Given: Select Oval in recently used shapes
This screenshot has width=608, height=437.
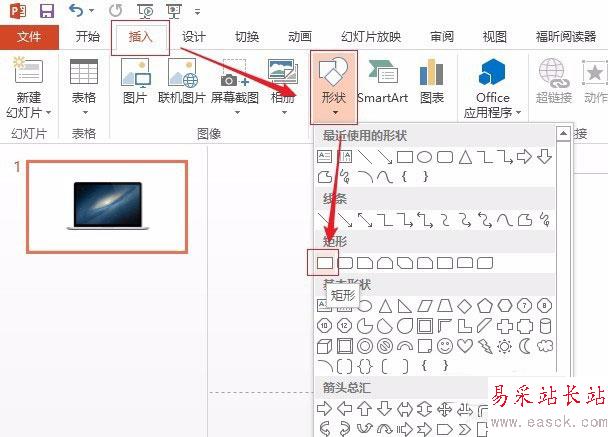Looking at the screenshot, I should coord(425,157).
